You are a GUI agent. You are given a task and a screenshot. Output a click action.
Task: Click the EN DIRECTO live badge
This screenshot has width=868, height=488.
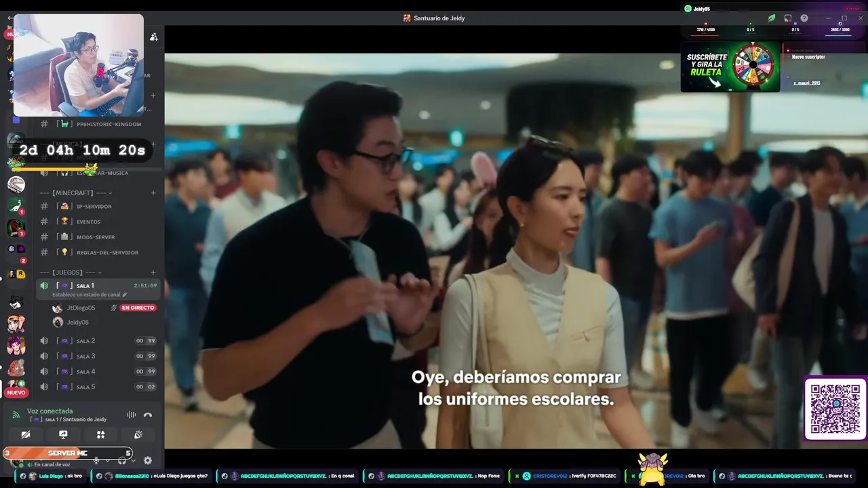(x=138, y=308)
